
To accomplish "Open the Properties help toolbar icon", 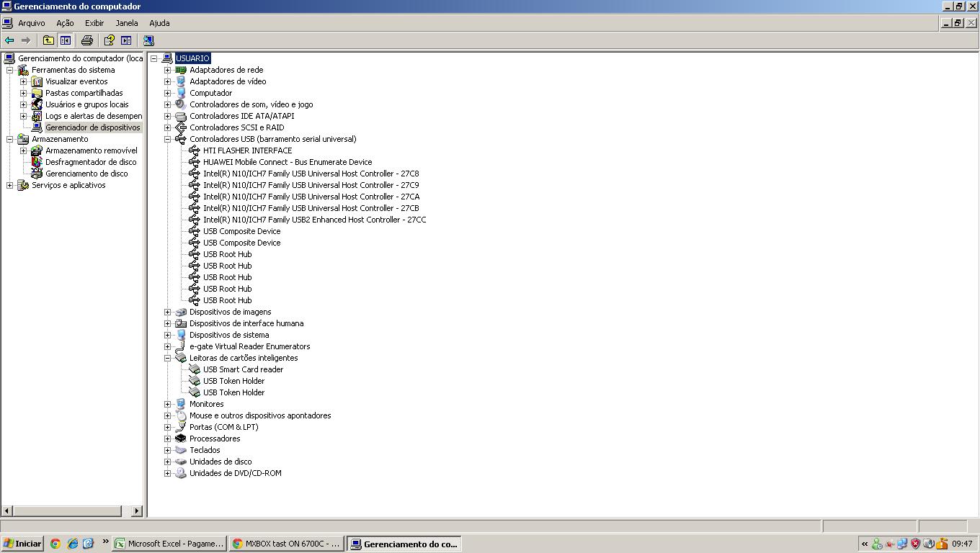I will pyautogui.click(x=110, y=40).
